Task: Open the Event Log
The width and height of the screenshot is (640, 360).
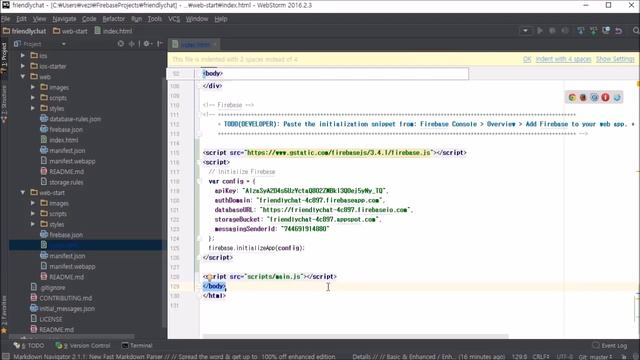Action: [x=609, y=345]
